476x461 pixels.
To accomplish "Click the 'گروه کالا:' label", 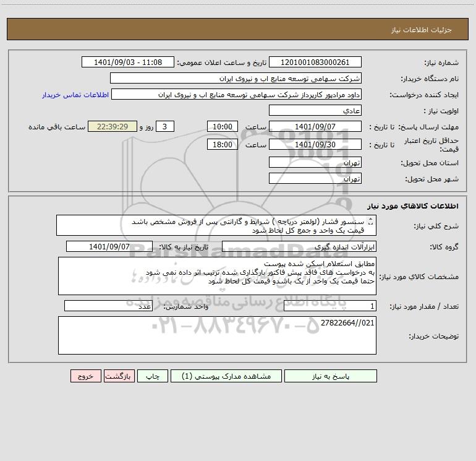I will click(444, 248).
